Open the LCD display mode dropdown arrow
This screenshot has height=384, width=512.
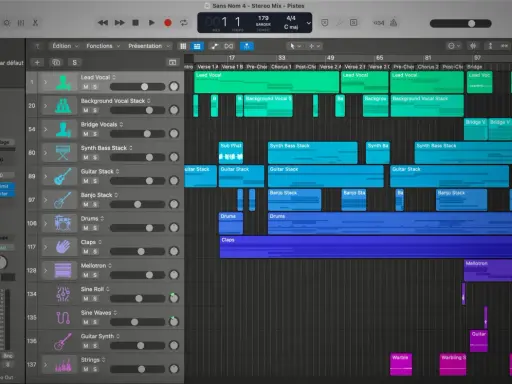(309, 23)
